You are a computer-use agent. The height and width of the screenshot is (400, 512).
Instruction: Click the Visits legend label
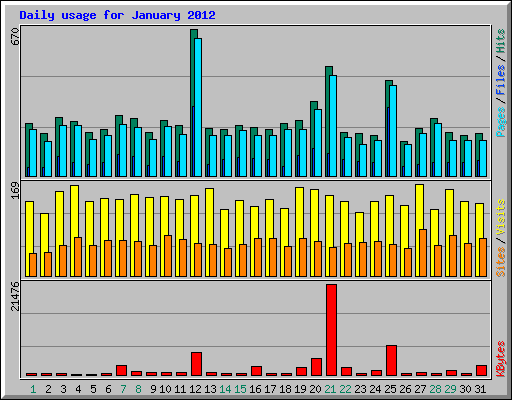(x=501, y=218)
